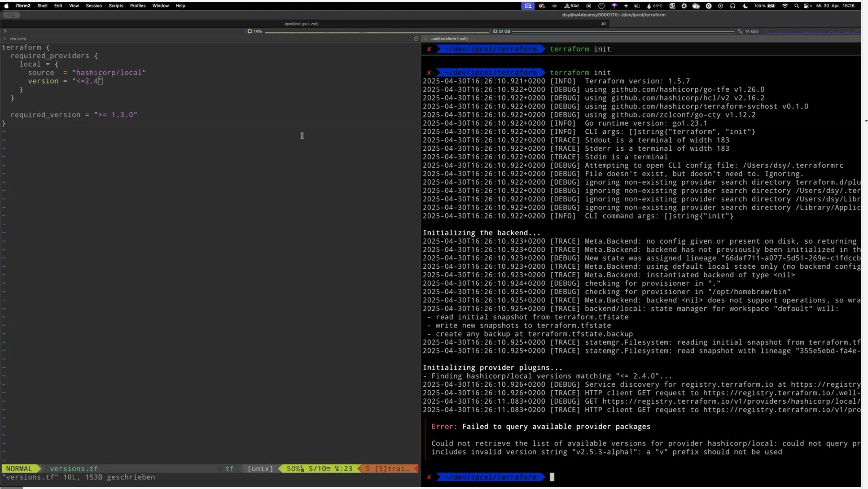Click the Error: Failed to query available provider packages line
The height and width of the screenshot is (489, 868).
pos(541,427)
